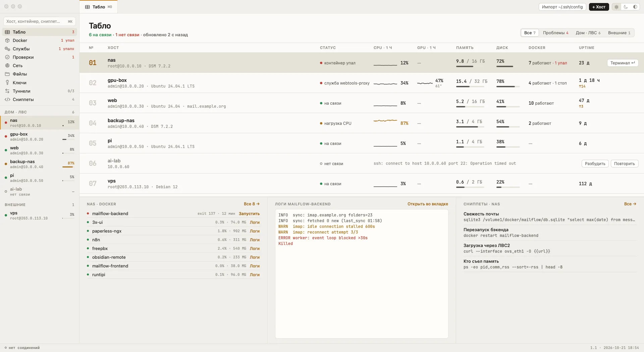The image size is (644, 352).
Task: Click Все 8 → in the NAS Docker panel
Action: pos(252,204)
